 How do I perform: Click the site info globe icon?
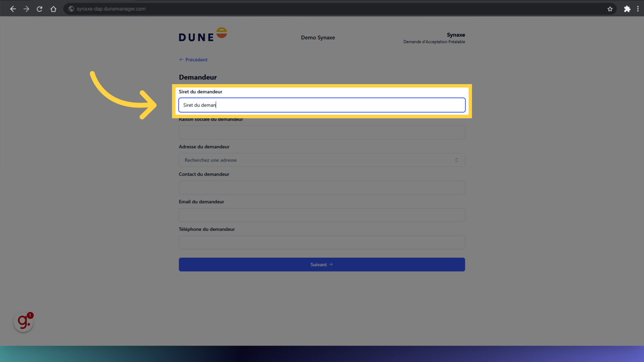pos(71,9)
